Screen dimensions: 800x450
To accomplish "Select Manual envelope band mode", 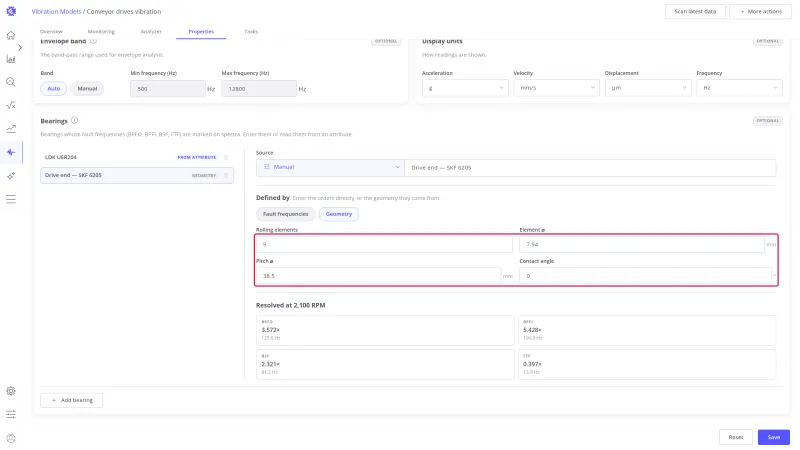I will click(87, 89).
